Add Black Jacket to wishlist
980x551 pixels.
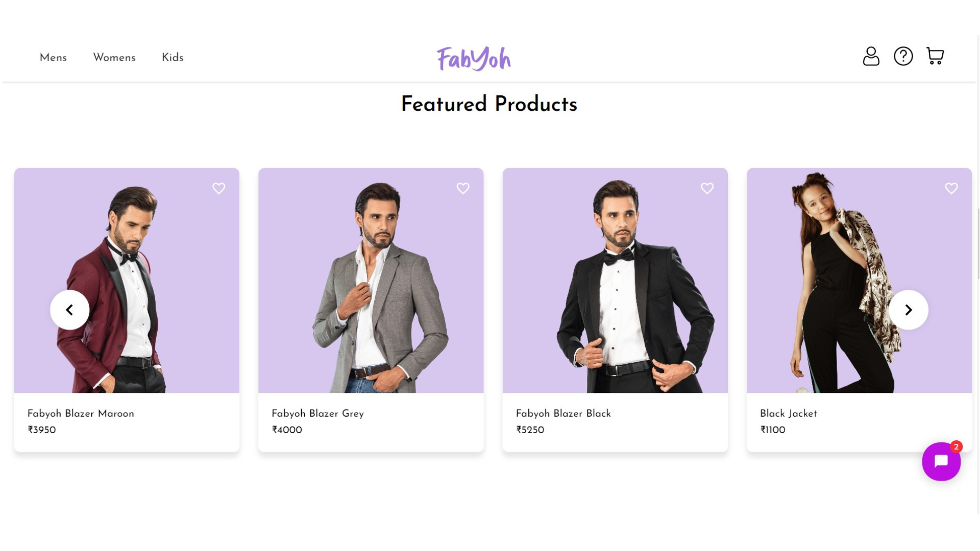[951, 188]
